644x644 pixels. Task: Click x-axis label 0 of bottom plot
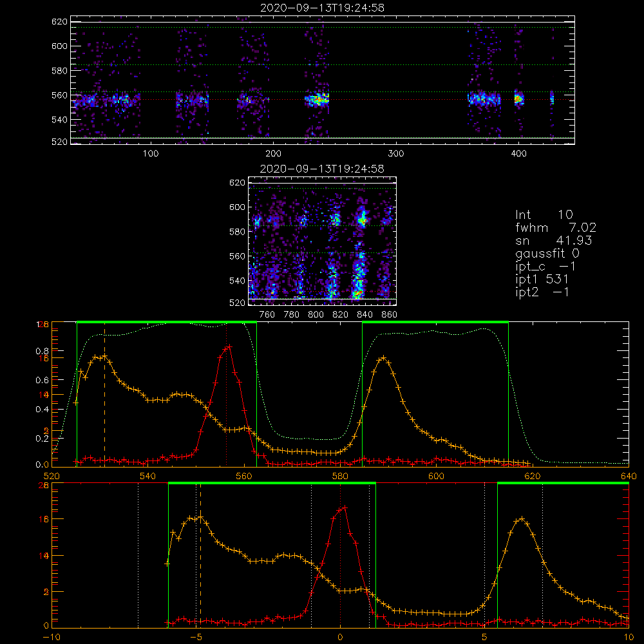[x=340, y=638]
